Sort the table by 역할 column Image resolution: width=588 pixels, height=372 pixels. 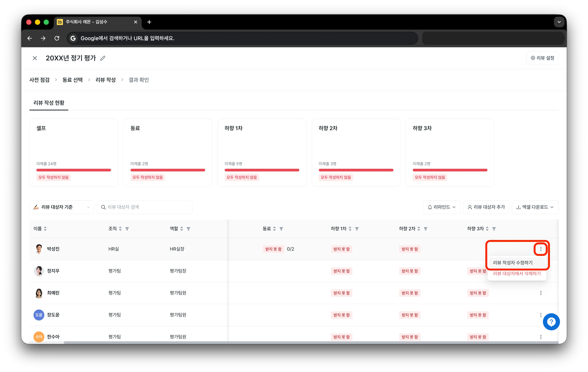[x=181, y=228]
